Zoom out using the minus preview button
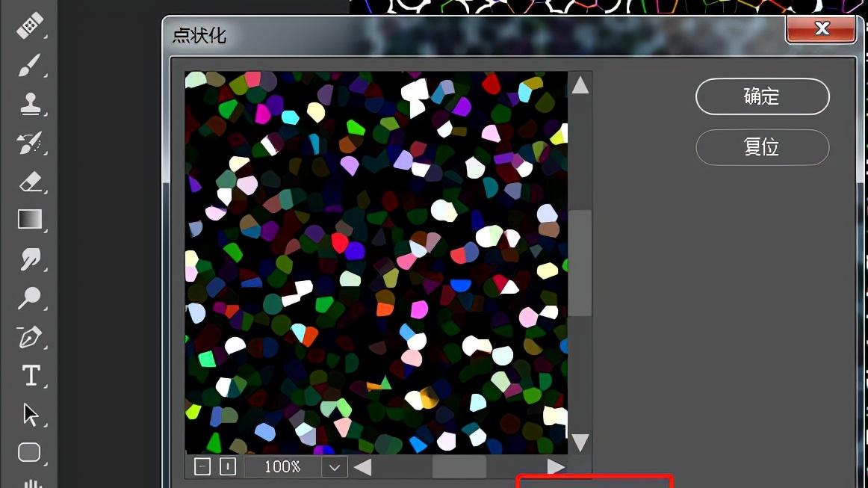This screenshot has width=868, height=488. [x=200, y=466]
